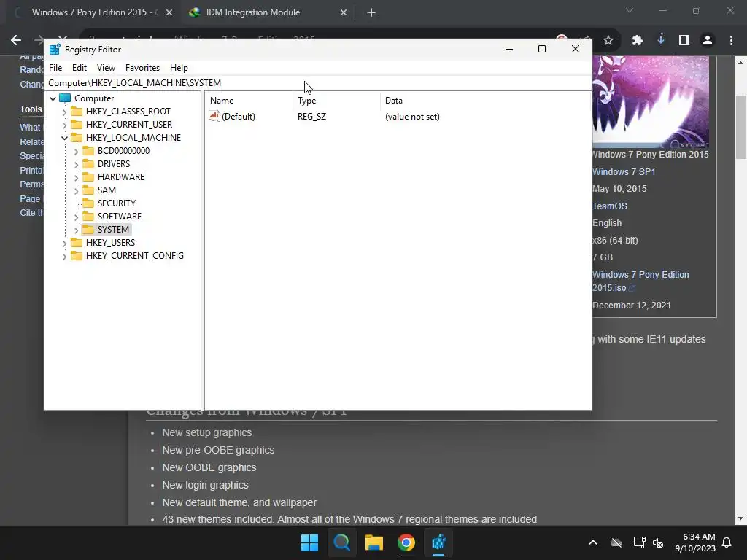Click the SYSTEM folder icon
Image resolution: width=747 pixels, height=560 pixels.
pyautogui.click(x=88, y=230)
